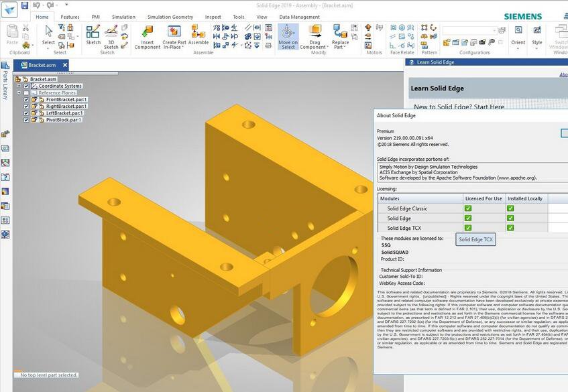
Task: Click the concentric circle icon in Face Relate
Action: click(402, 27)
